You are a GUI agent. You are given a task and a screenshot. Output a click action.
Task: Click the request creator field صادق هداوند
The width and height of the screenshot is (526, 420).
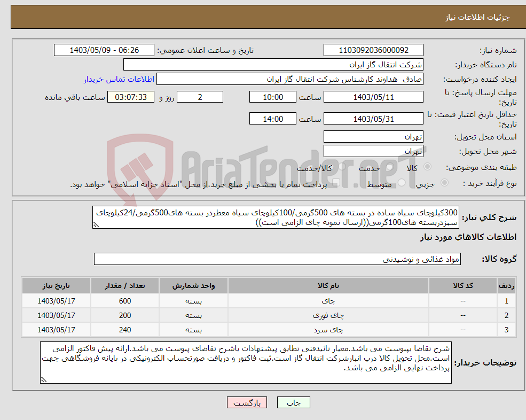click(290, 79)
